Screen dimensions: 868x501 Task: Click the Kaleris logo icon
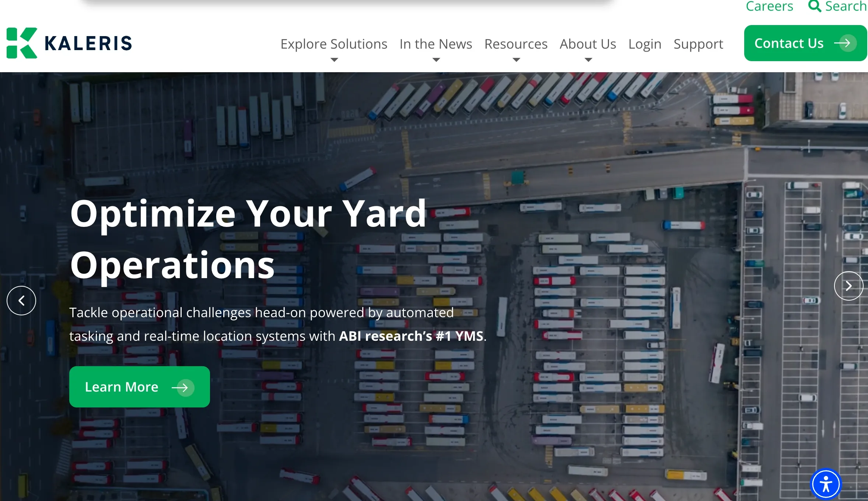(22, 43)
